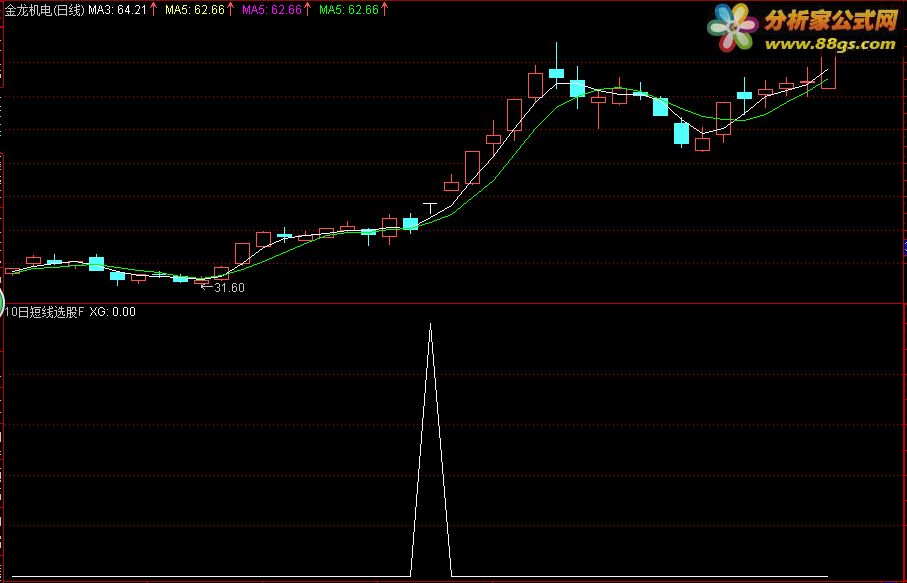Viewport: 907px width, 583px height.
Task: Select the yellow MA5: 62.66 label
Action: (x=194, y=10)
